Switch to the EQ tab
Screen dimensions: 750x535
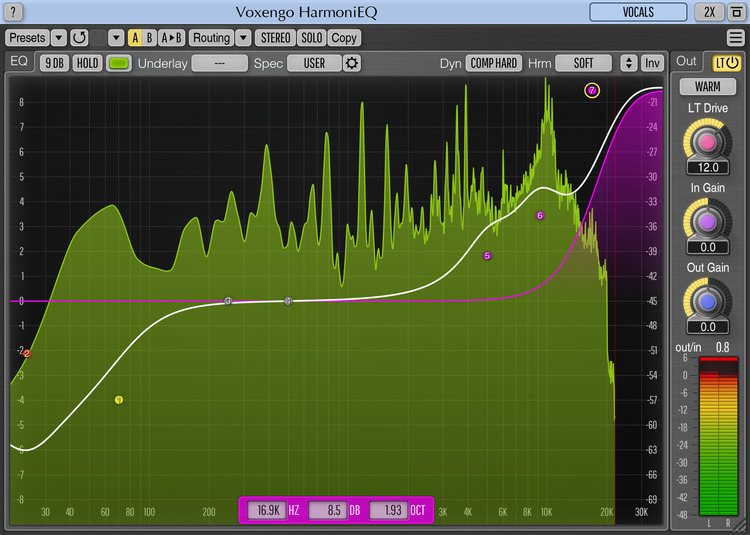coord(19,61)
